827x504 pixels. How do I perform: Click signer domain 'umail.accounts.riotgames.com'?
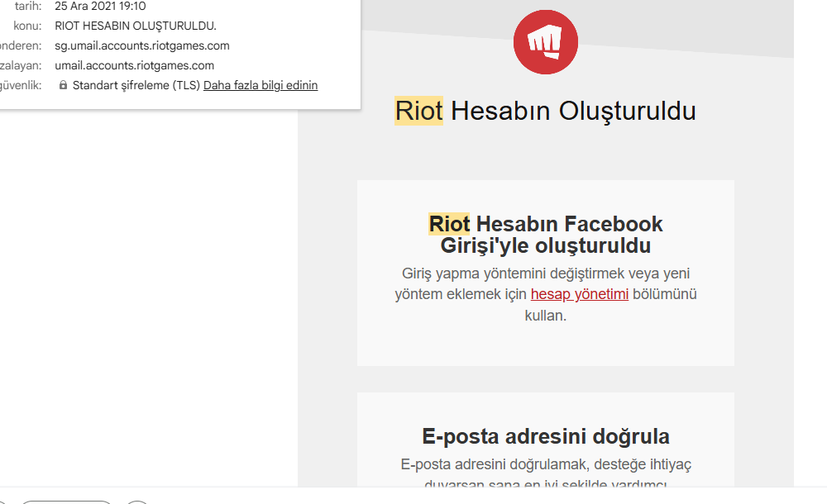[135, 65]
